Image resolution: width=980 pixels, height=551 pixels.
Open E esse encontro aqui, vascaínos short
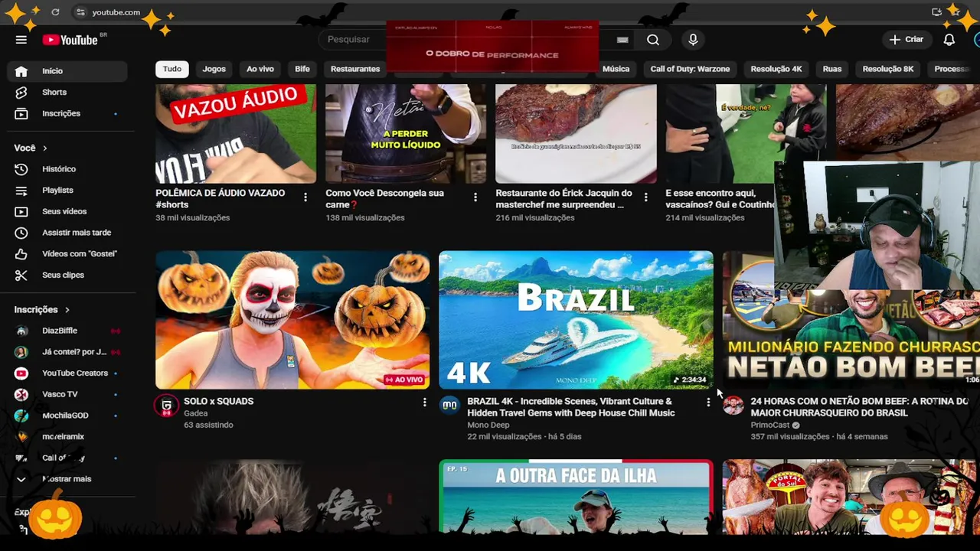720,199
